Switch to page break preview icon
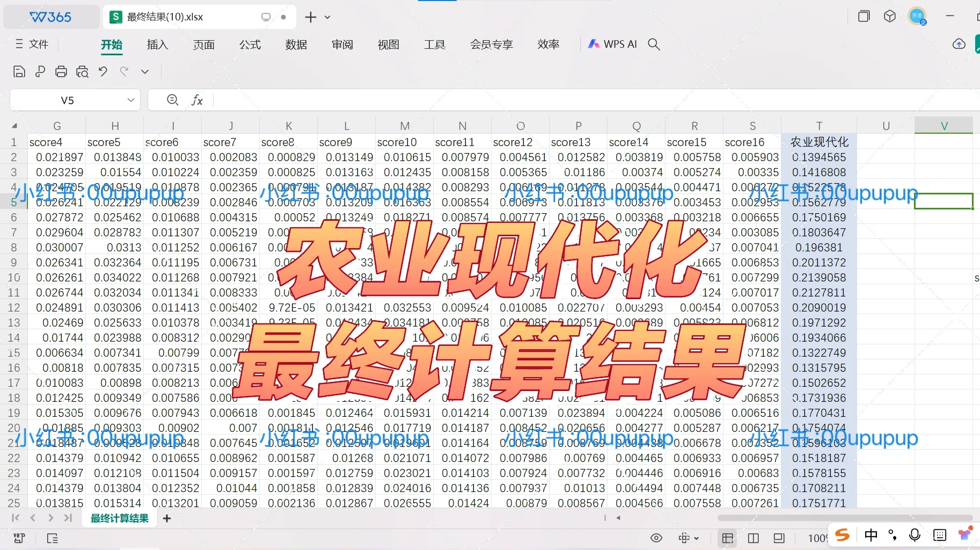This screenshot has width=980, height=550. (754, 538)
